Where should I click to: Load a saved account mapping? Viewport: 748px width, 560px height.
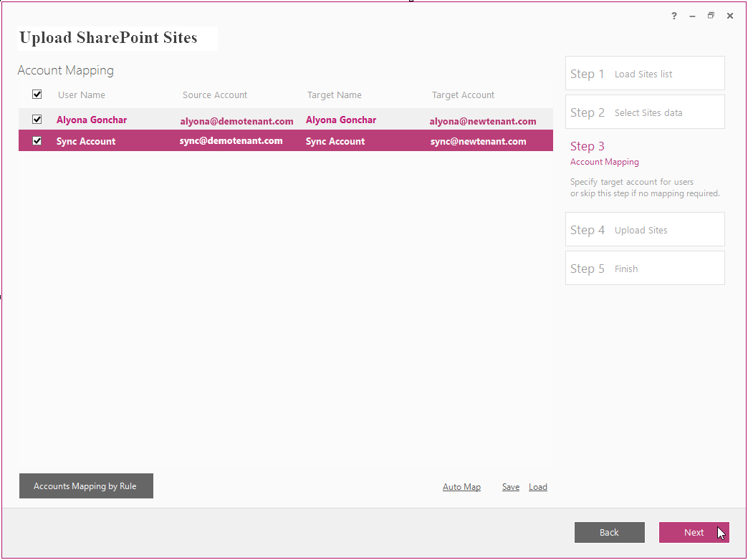(537, 487)
